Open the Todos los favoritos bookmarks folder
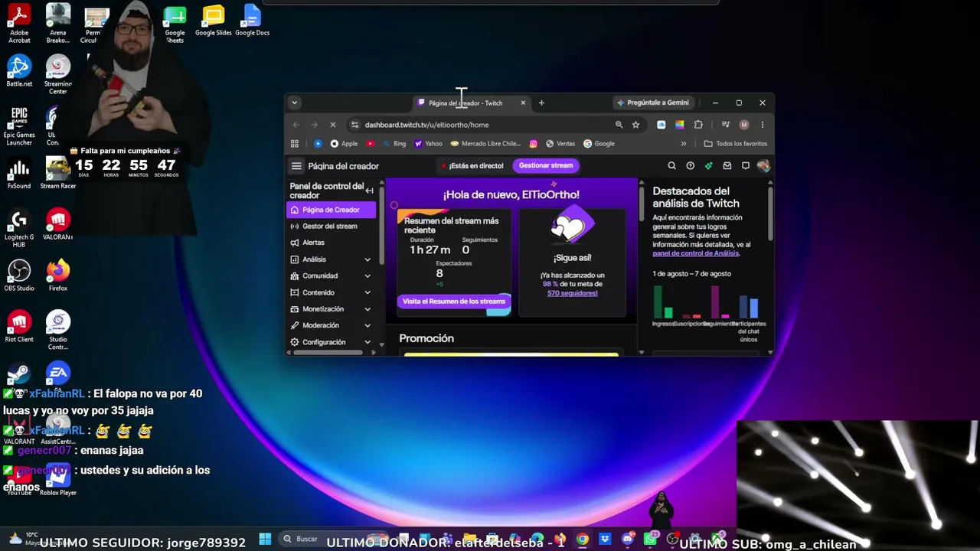The image size is (980, 551). coord(735,144)
